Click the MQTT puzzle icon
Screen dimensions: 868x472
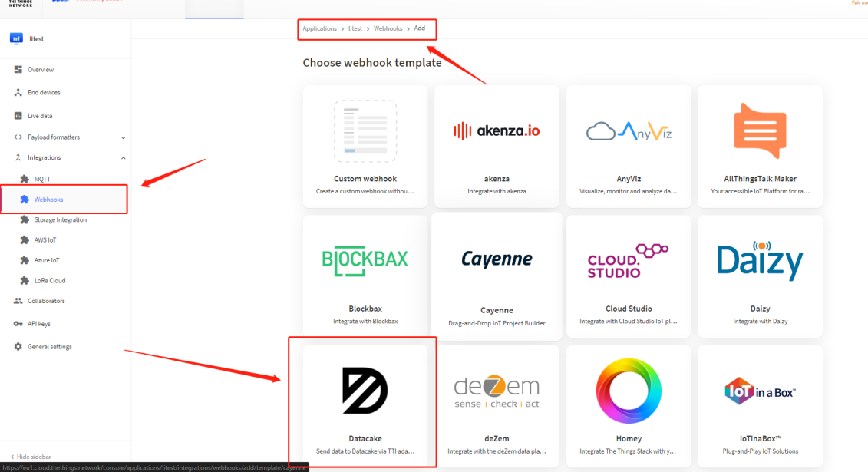coord(25,179)
